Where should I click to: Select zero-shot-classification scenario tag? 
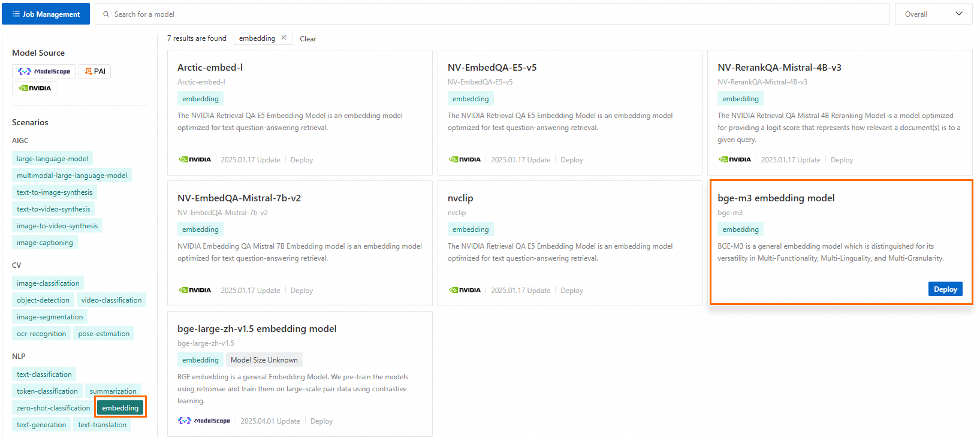tap(53, 408)
